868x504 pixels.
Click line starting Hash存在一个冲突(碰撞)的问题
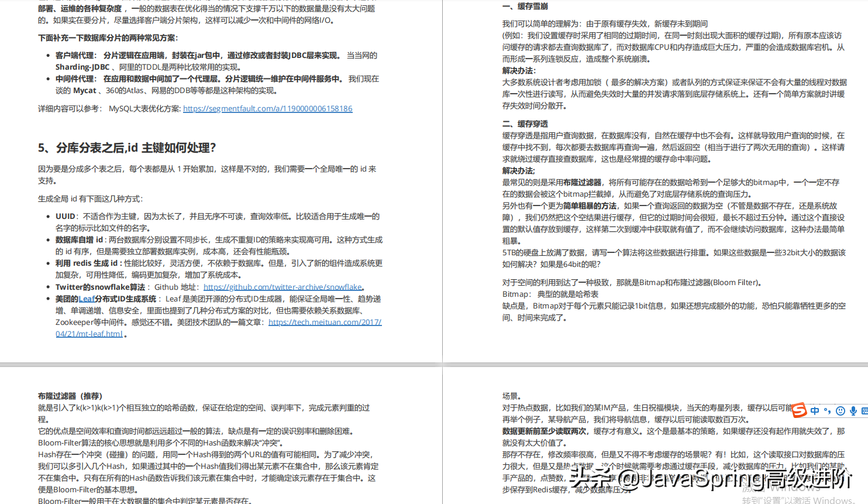(205, 454)
